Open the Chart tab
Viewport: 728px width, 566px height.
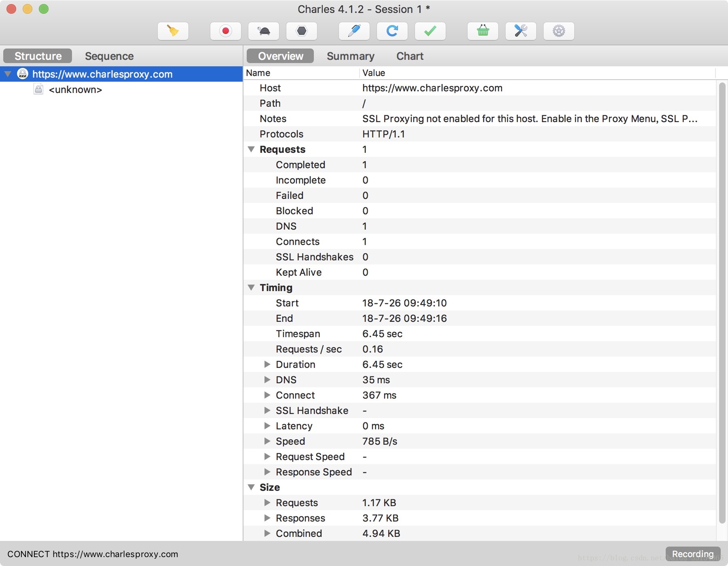click(x=410, y=56)
